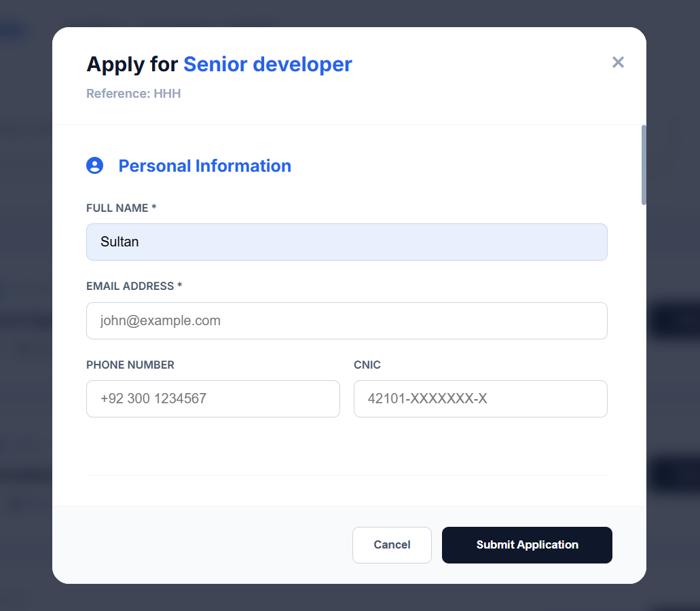Select the Phone Number input field
The height and width of the screenshot is (611, 700).
[213, 399]
